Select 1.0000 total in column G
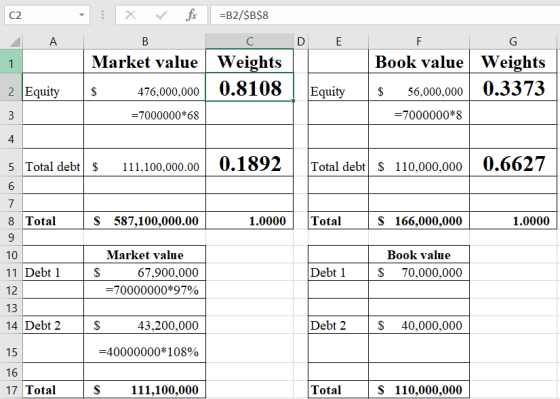 click(x=513, y=221)
